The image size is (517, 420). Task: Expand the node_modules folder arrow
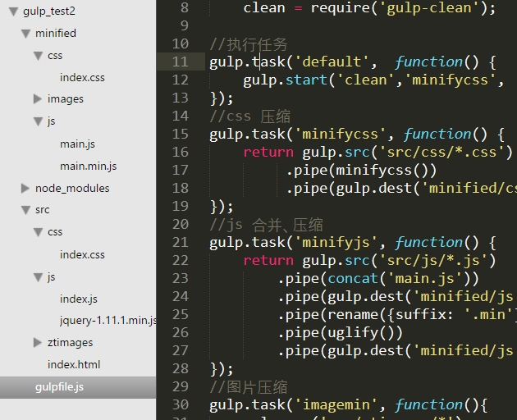25,189
